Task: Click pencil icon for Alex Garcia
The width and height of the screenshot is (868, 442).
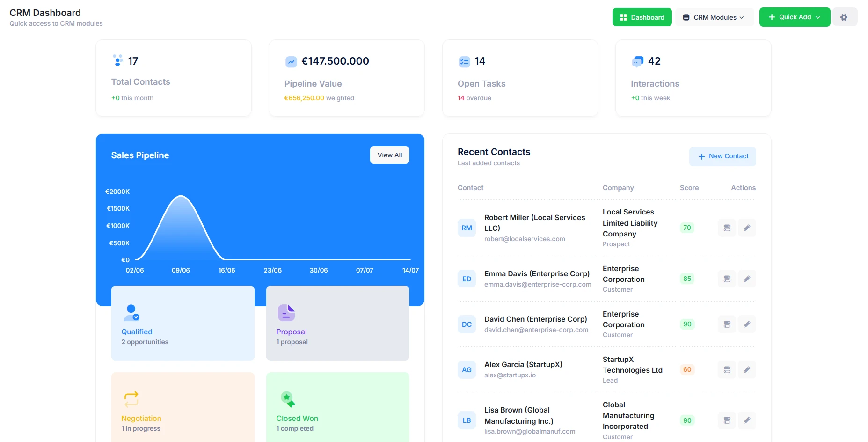Action: 747,370
